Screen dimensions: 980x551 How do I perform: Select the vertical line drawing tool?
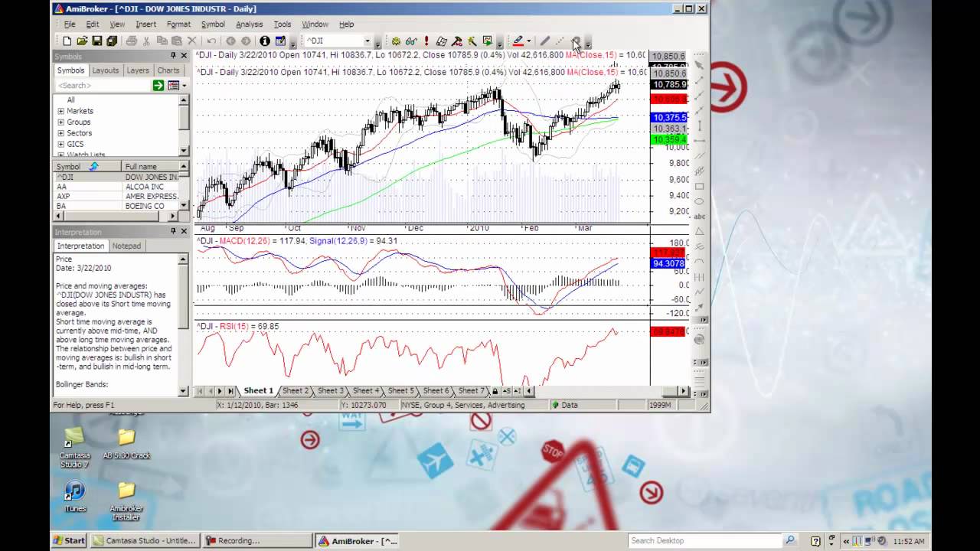pyautogui.click(x=699, y=125)
